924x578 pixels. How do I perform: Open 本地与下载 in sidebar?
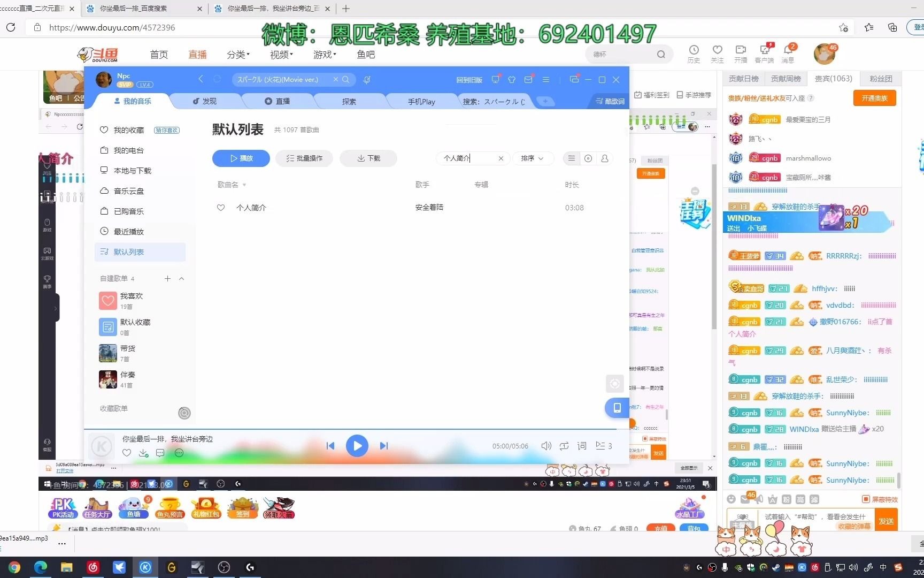133,171
